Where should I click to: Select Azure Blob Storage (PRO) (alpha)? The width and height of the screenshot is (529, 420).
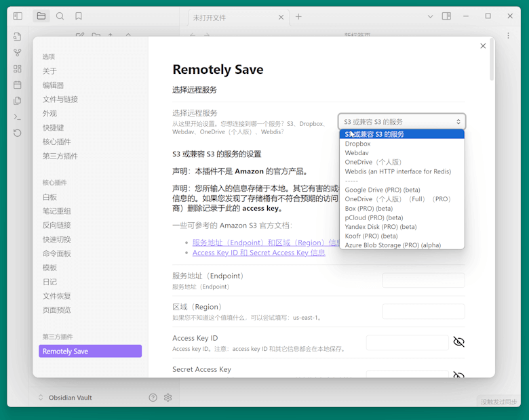392,245
